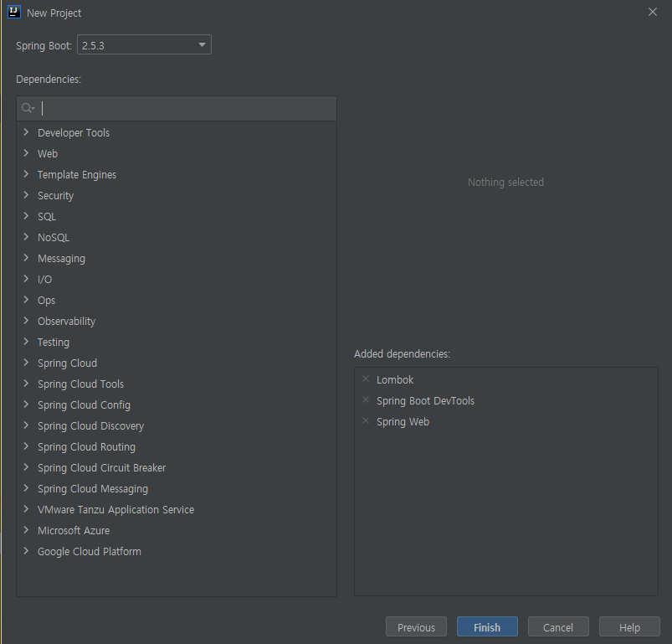
Task: Expand the Testing category chevron
Action: pos(26,342)
